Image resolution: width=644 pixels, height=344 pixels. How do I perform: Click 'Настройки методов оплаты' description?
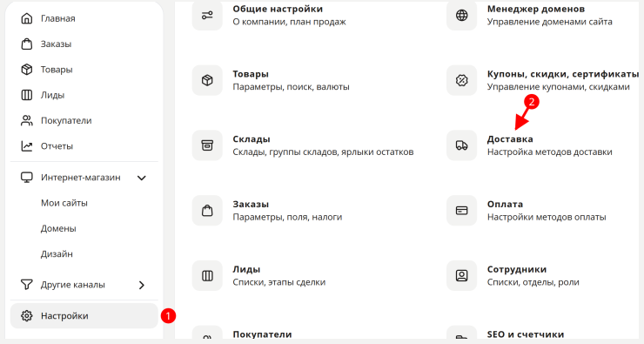(547, 217)
